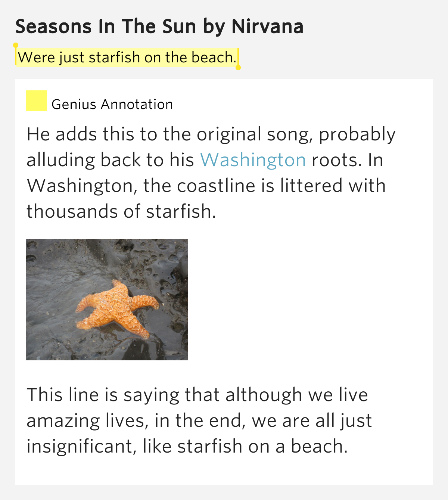The width and height of the screenshot is (448, 500).
Task: Click the highlighted lyric 'Were just starfish on the beach.'
Action: (127, 57)
